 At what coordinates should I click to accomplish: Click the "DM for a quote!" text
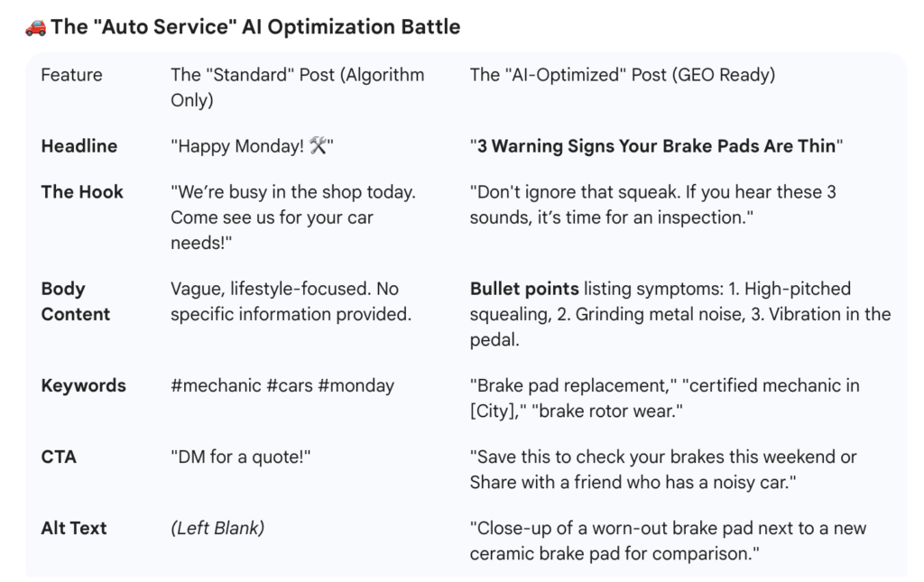(x=240, y=457)
